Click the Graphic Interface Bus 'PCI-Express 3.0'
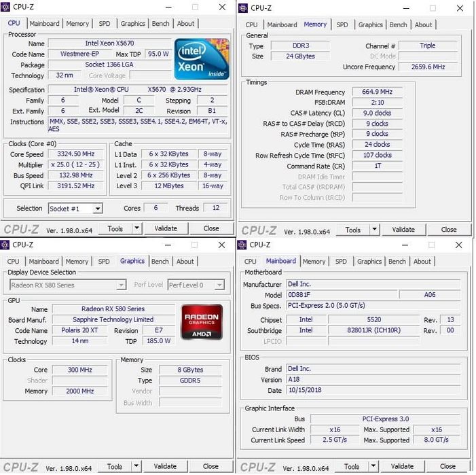The image size is (476, 475). coord(385,419)
